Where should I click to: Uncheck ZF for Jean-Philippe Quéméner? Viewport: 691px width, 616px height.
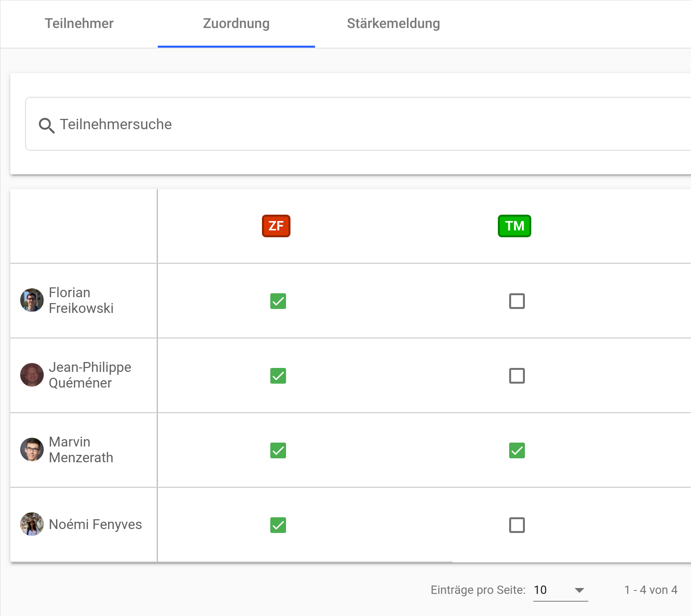pyautogui.click(x=278, y=376)
